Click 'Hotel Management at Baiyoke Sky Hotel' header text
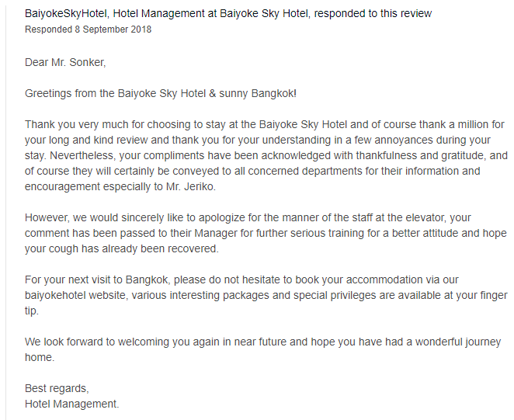This screenshot has width=514, height=420. (210, 13)
